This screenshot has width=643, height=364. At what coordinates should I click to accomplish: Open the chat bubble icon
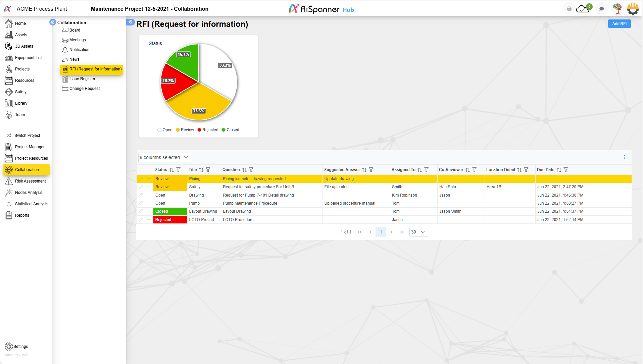coord(601,9)
